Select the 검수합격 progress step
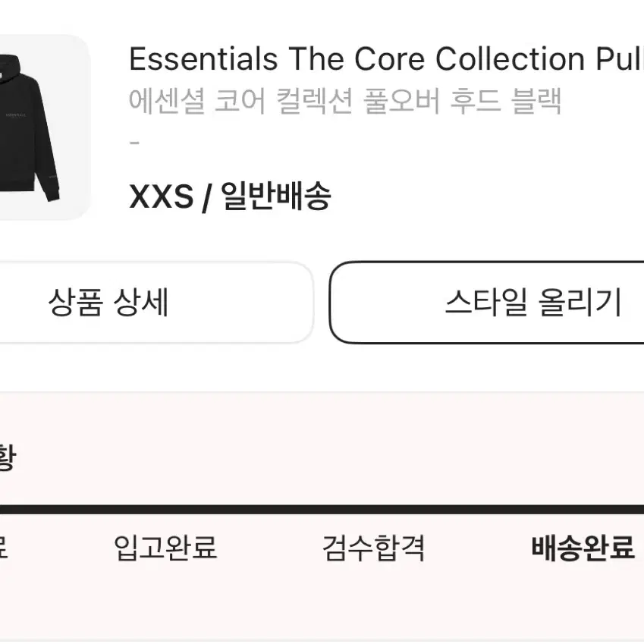Image resolution: width=644 pixels, height=644 pixels. [373, 548]
